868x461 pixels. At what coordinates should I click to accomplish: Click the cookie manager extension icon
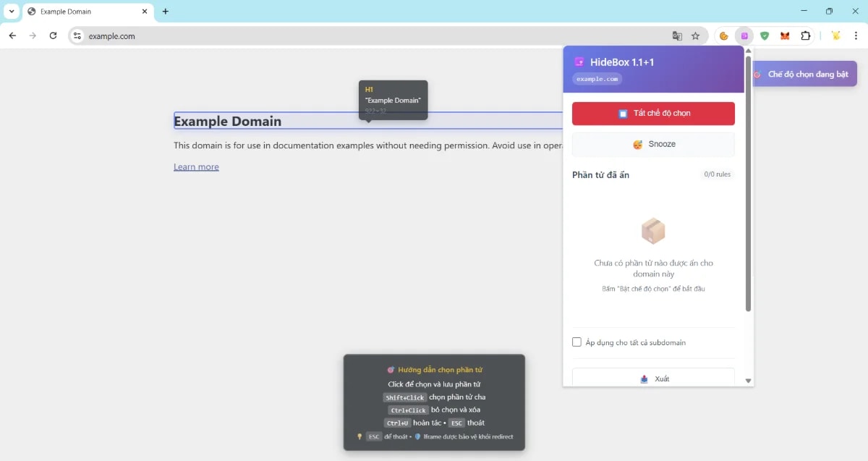click(723, 35)
